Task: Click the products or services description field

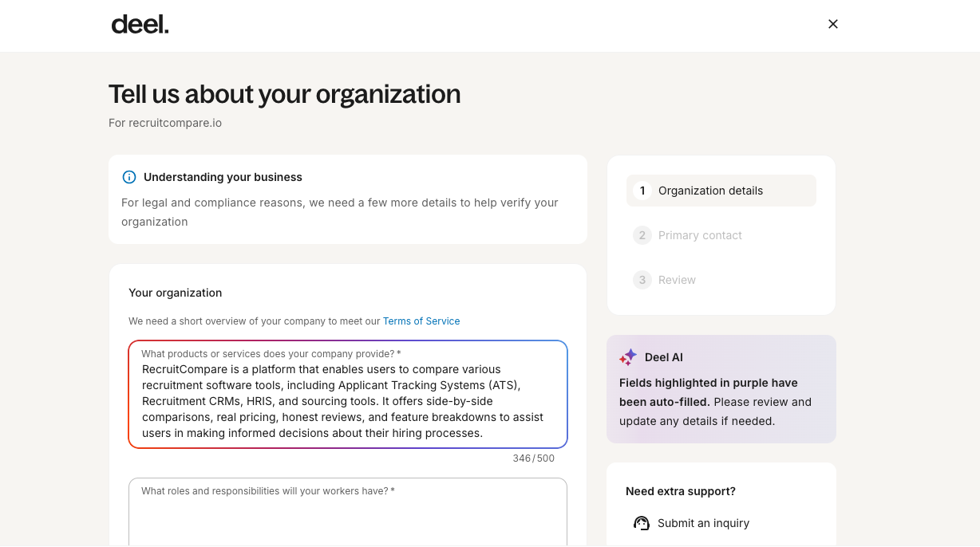Action: pos(348,395)
